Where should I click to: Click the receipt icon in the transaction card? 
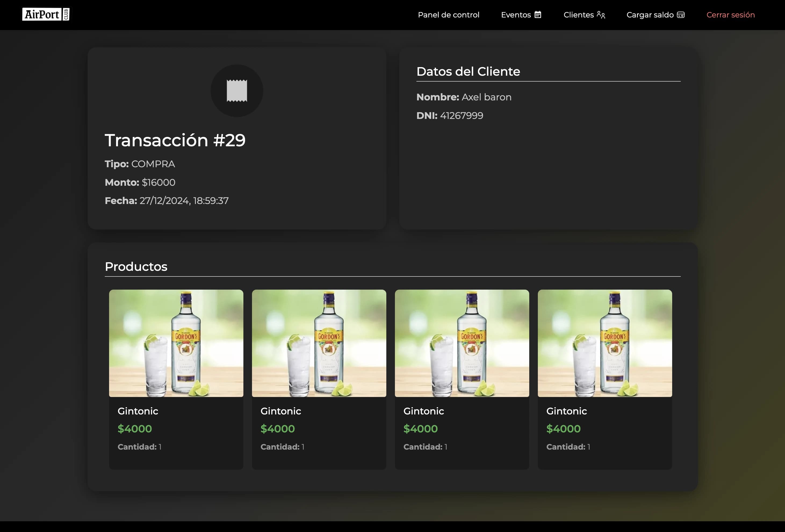click(237, 90)
